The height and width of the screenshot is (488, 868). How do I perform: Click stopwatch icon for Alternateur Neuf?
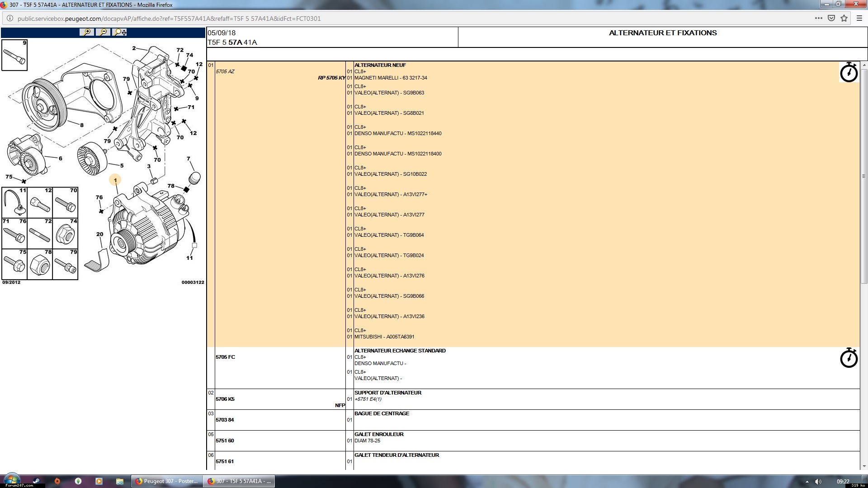pos(849,72)
